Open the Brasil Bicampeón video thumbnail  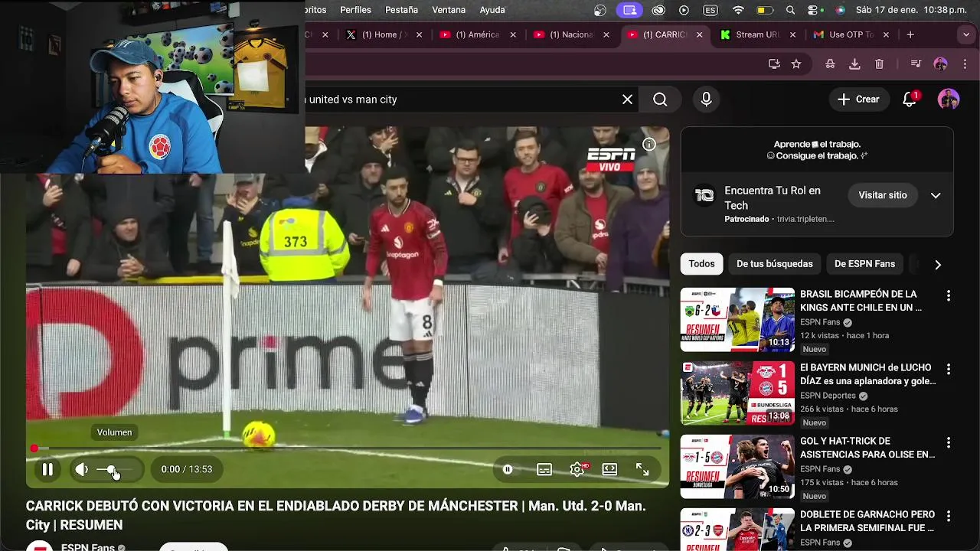tap(737, 320)
